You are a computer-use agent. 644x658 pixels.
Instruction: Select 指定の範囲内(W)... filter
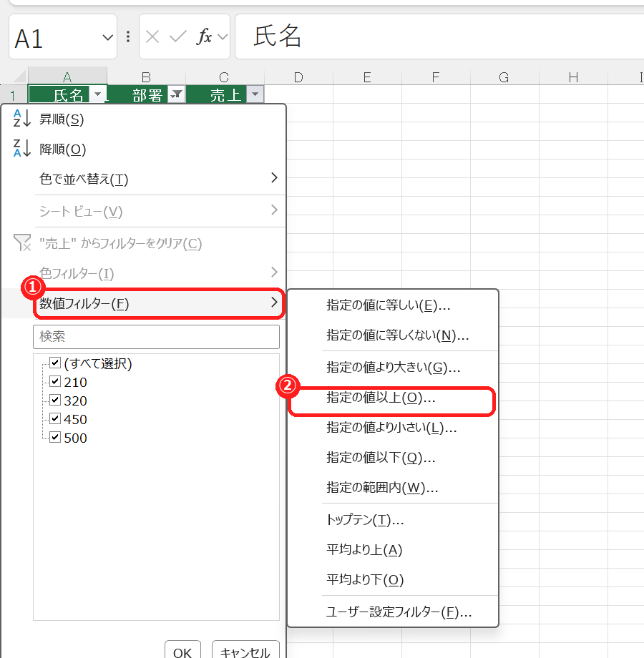click(393, 488)
